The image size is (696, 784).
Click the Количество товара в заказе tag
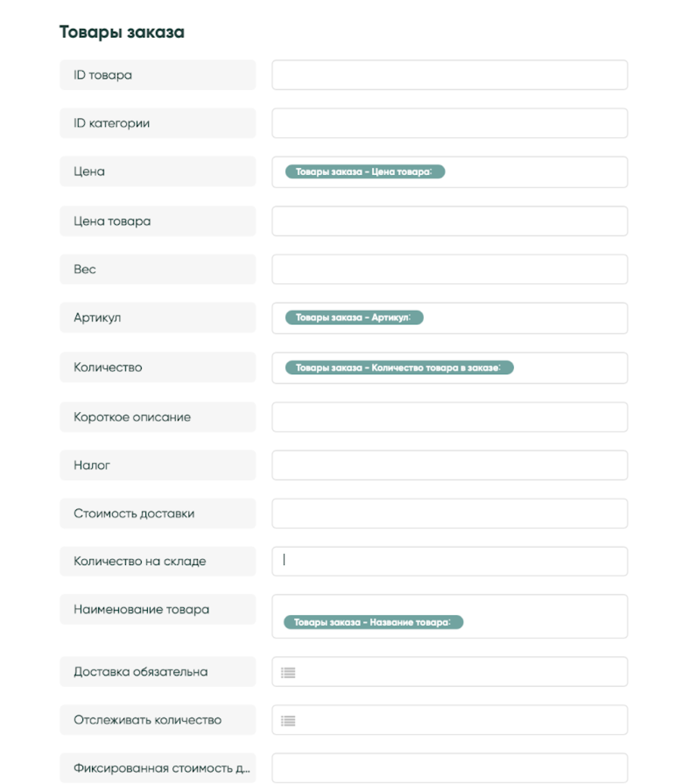point(399,367)
